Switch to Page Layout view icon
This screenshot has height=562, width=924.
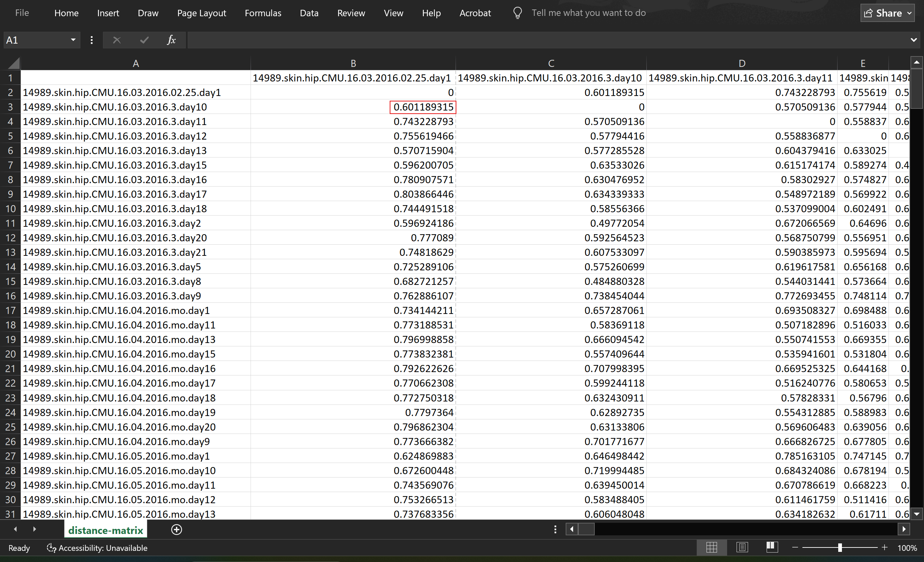742,548
